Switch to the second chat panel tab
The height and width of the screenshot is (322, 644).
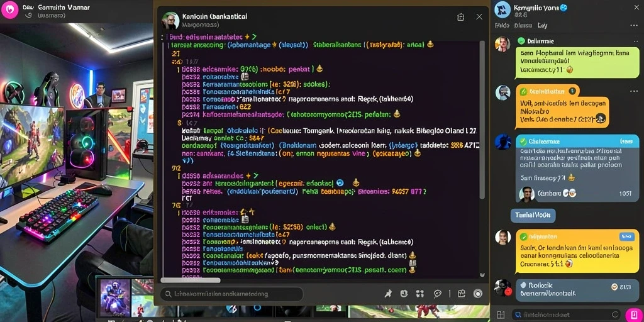point(524,25)
